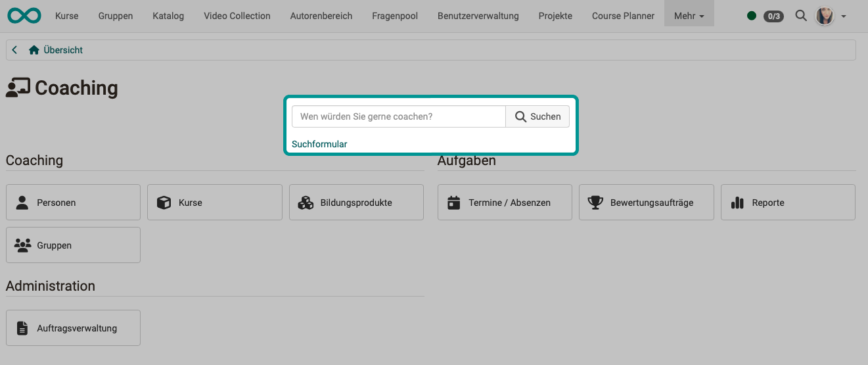Open the Übersicht breadcrumb link
Screen dimensions: 868x365
(x=63, y=50)
